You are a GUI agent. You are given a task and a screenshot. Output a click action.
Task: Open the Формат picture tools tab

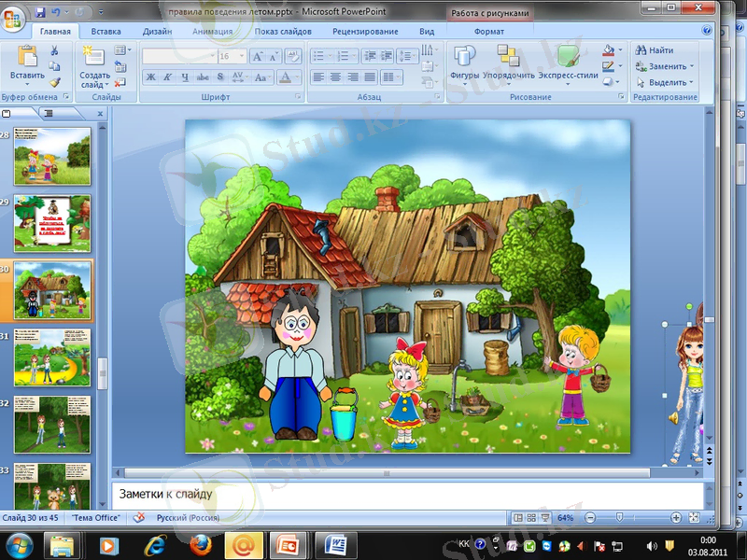click(488, 31)
